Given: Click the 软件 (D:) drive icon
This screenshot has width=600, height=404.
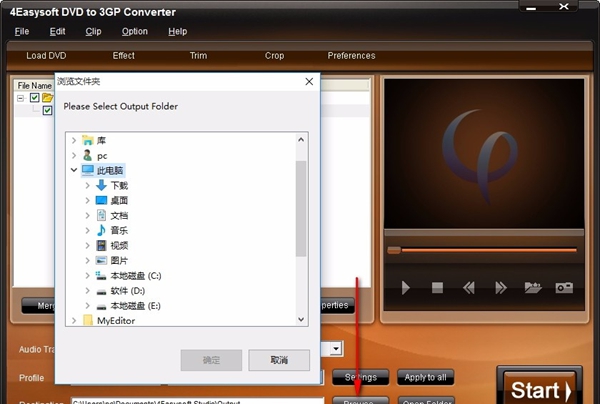Looking at the screenshot, I should click(x=101, y=292).
